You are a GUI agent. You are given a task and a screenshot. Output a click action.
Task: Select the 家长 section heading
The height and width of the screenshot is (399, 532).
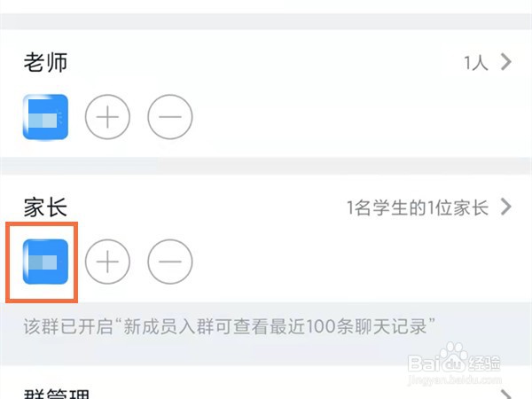pyautogui.click(x=45, y=207)
